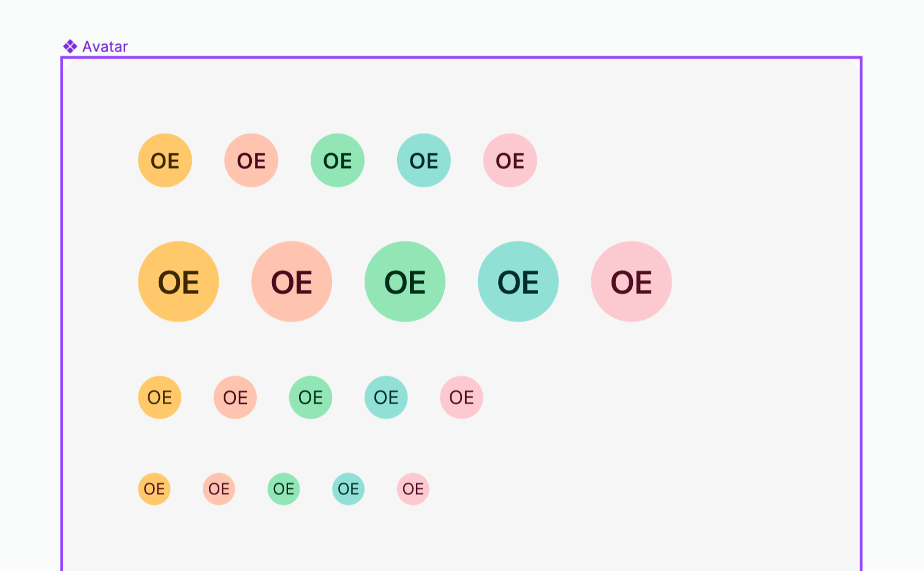This screenshot has height=571, width=924.
Task: Click the largest green OE avatar
Action: (405, 282)
